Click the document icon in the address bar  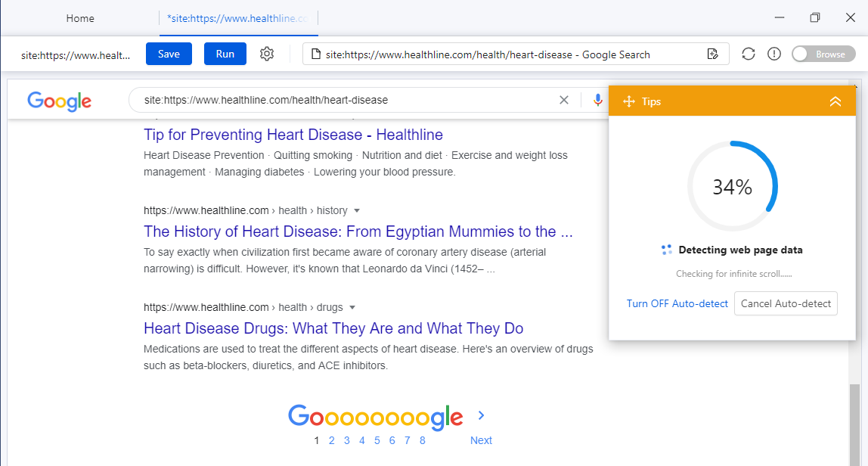tap(315, 54)
